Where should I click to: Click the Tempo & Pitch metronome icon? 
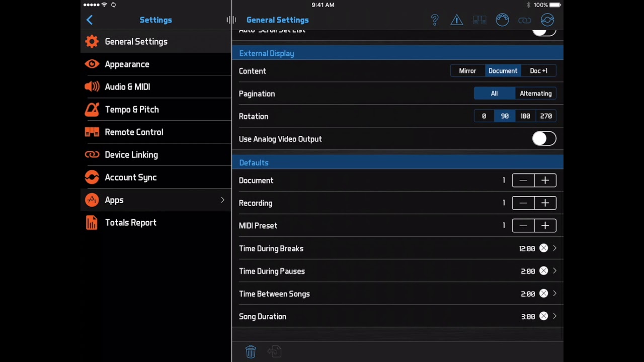tap(92, 110)
